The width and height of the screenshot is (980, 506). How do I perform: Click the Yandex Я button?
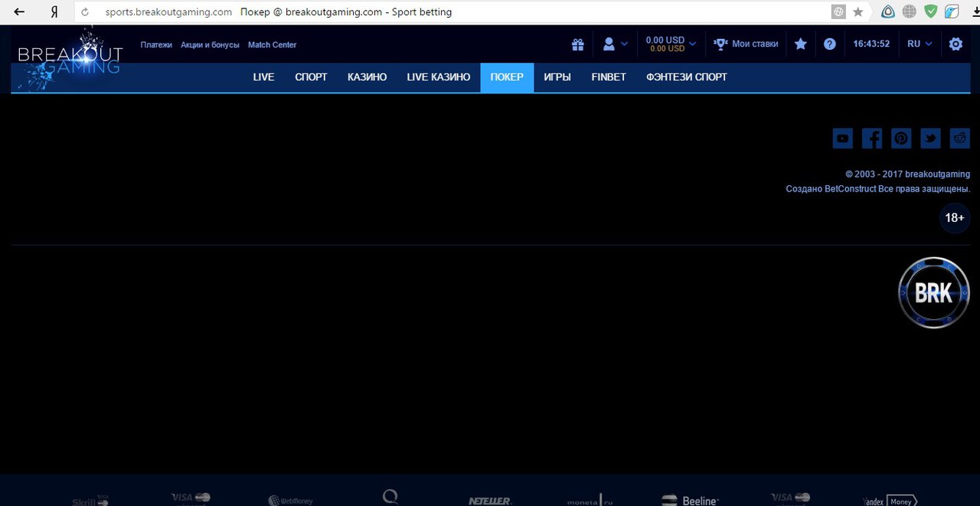(x=54, y=12)
